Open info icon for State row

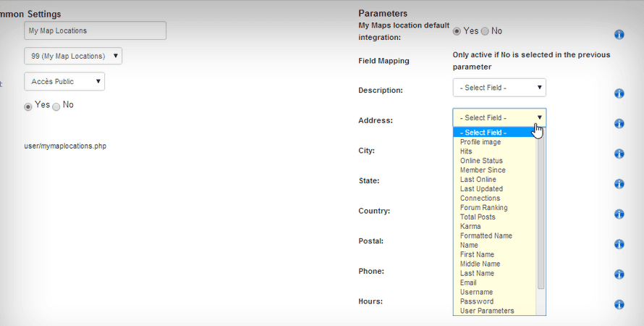619,184
